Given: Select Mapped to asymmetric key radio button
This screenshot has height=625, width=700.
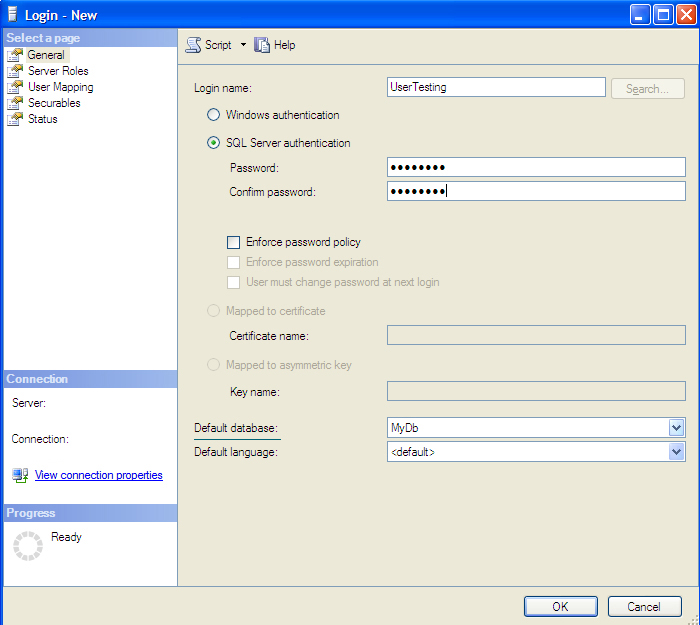Looking at the screenshot, I should pyautogui.click(x=213, y=365).
